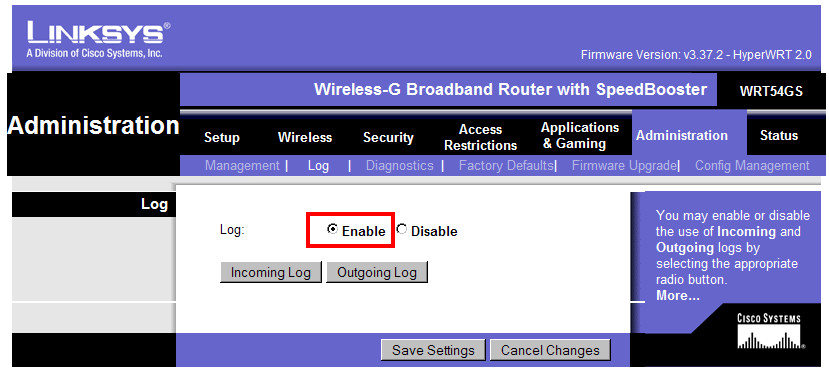Select the Administration tab
The width and height of the screenshot is (829, 370).
(x=682, y=135)
